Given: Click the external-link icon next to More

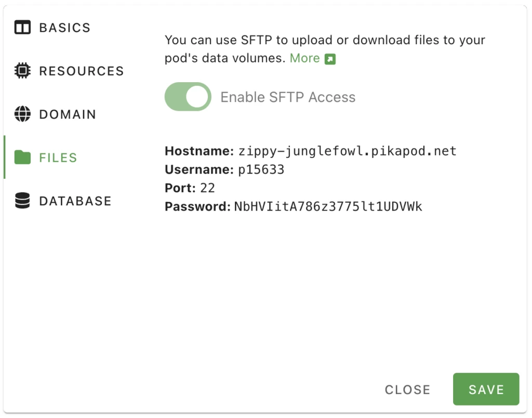Looking at the screenshot, I should coord(331,58).
